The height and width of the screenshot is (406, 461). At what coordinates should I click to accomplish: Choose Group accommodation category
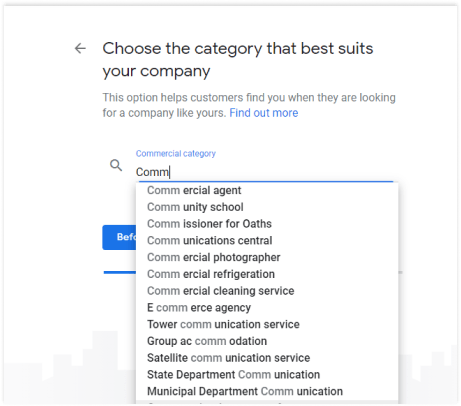point(267,341)
